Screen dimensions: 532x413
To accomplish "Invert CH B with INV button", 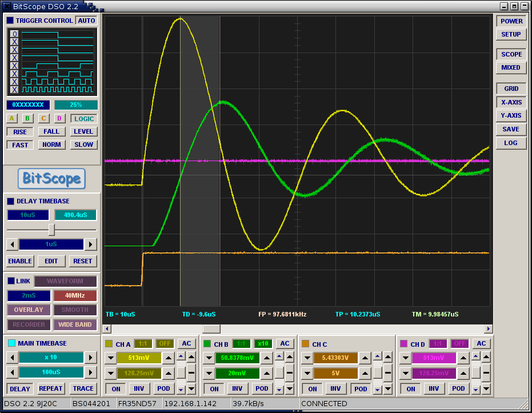I will point(237,389).
